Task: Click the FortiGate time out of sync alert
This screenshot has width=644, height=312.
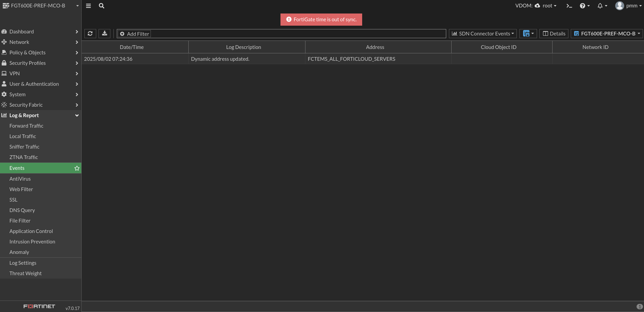Action: coord(321,19)
